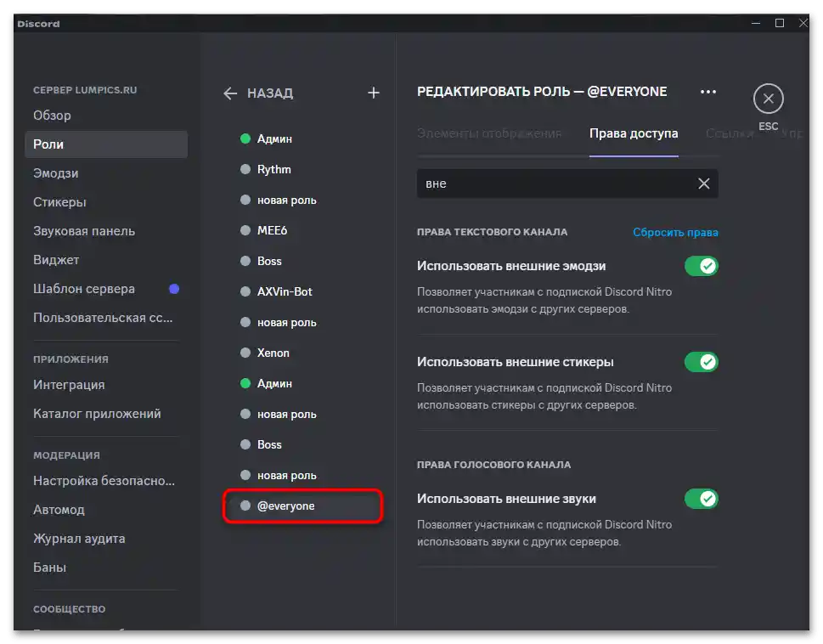Select the Rythm role
This screenshot has width=823, height=644.
274,169
